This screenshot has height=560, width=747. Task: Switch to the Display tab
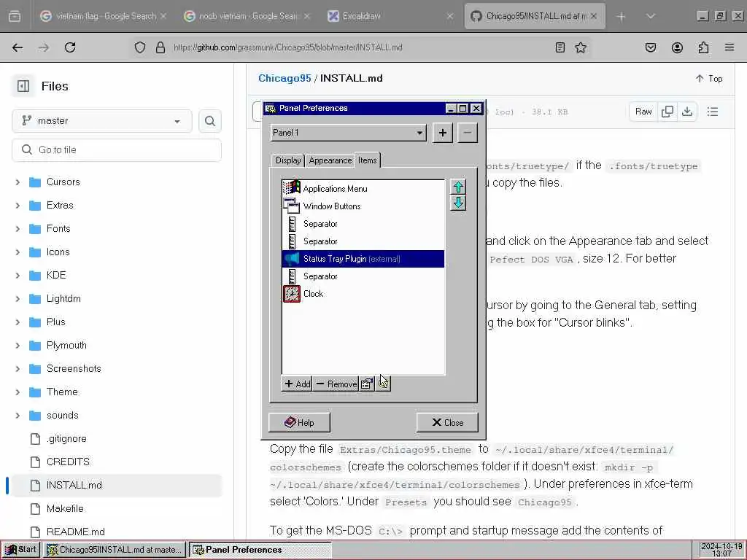pos(287,160)
